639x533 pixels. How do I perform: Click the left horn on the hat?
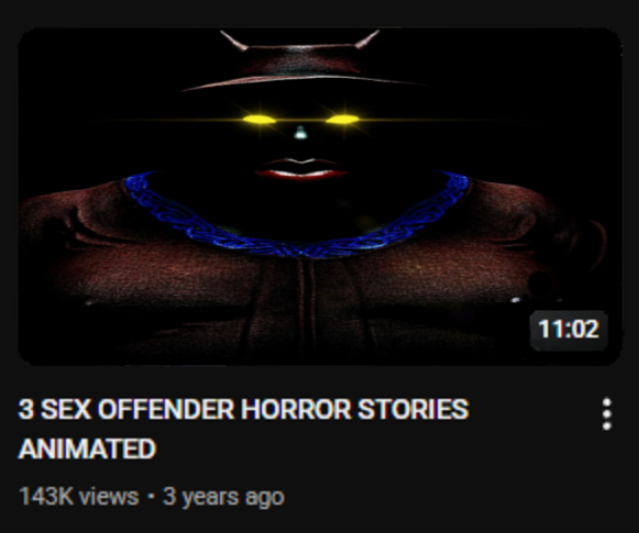pos(234,41)
